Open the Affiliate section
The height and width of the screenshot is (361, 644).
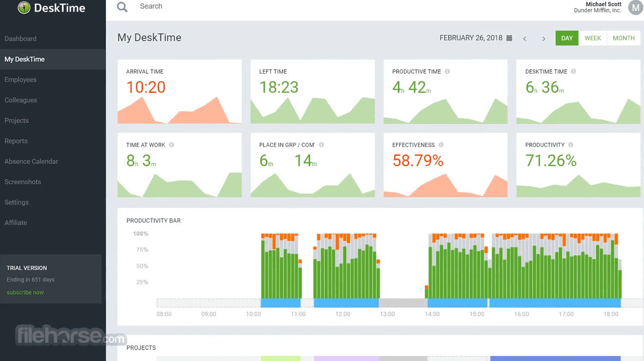click(x=16, y=223)
